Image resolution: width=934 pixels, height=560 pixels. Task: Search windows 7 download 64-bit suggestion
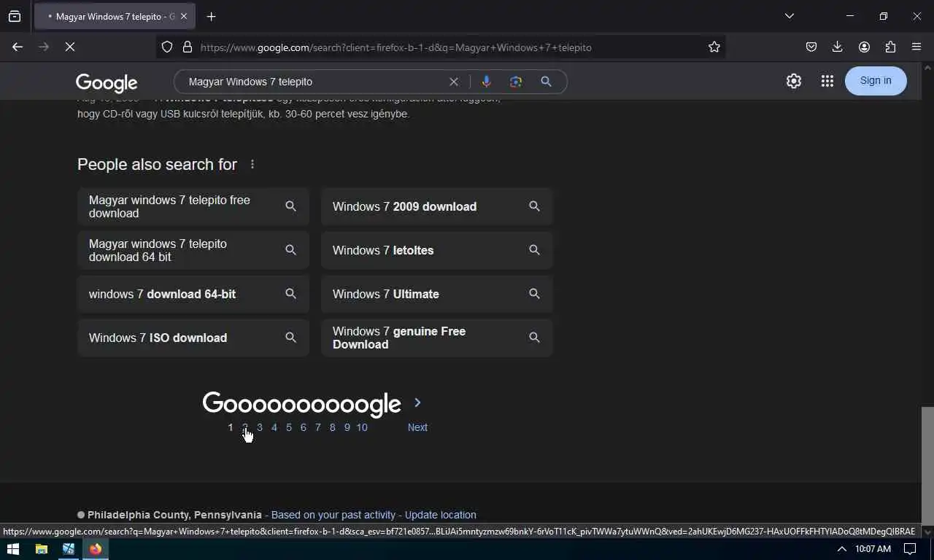(193, 294)
